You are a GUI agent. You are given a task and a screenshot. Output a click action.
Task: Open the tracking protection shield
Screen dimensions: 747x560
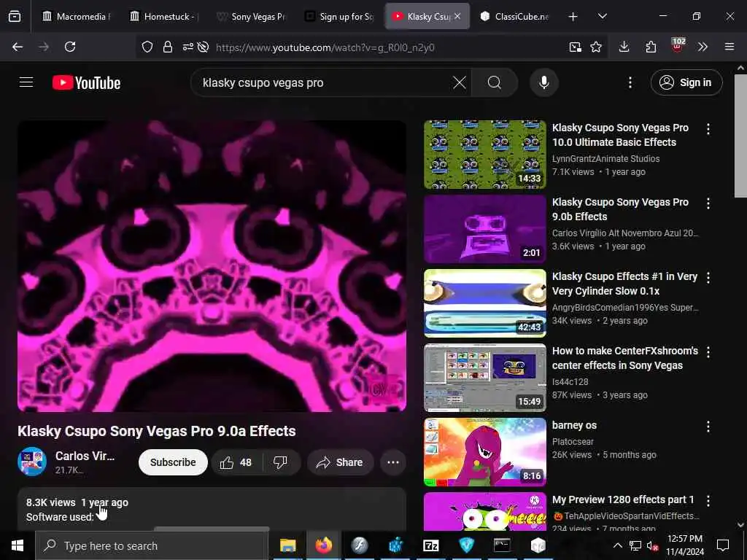[x=147, y=47]
